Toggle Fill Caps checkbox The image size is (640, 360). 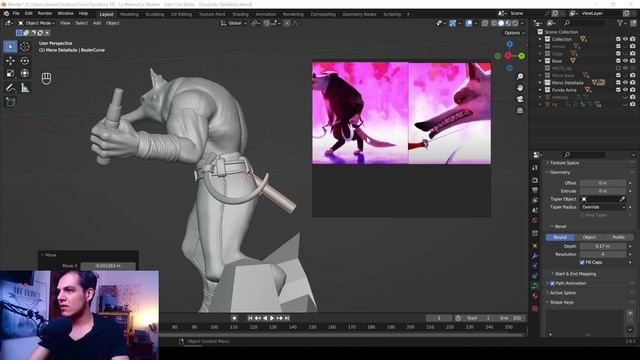point(582,262)
